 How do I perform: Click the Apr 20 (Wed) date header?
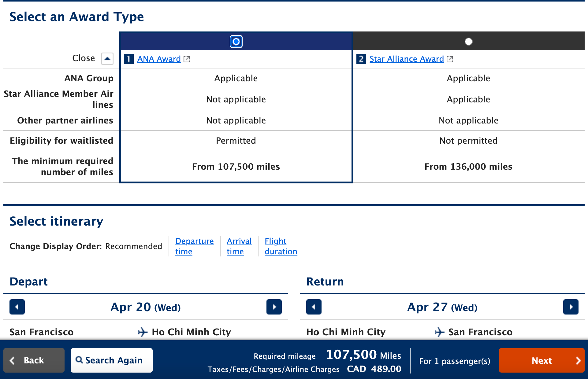145,307
